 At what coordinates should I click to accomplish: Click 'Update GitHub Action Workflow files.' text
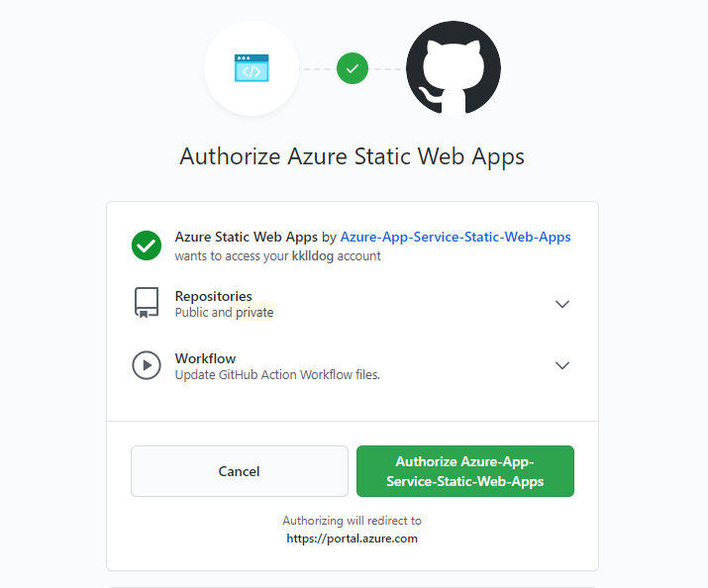277,375
